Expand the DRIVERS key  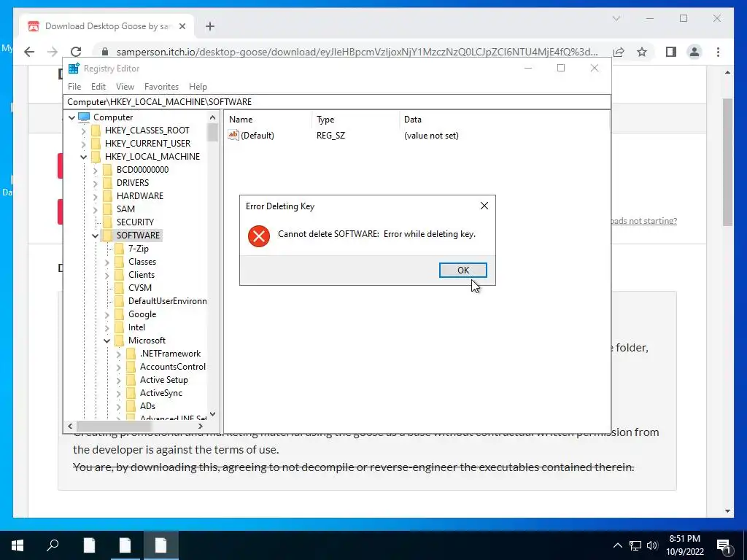96,183
